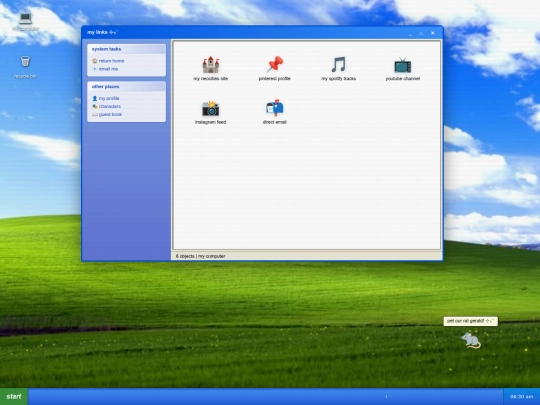Click the 'pet our rat gerald!' tooltip
Image resolution: width=540 pixels, height=405 pixels.
coord(470,321)
